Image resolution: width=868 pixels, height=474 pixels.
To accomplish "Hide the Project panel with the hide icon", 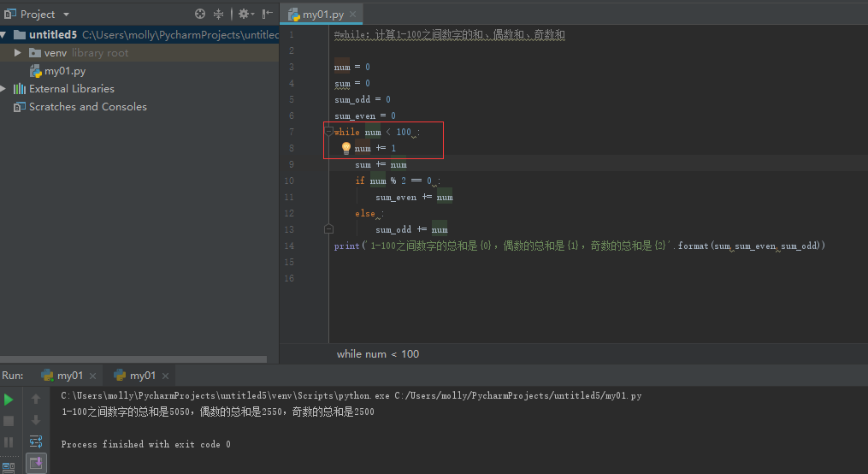I will pos(268,14).
